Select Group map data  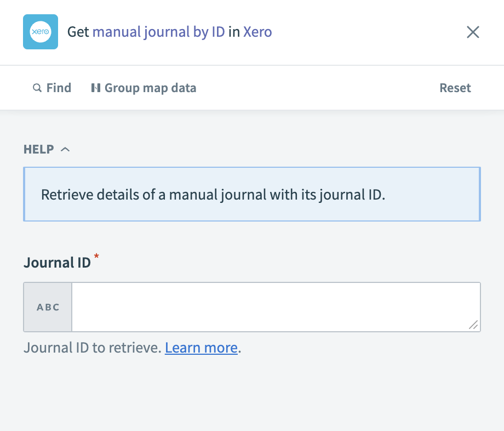click(x=144, y=88)
